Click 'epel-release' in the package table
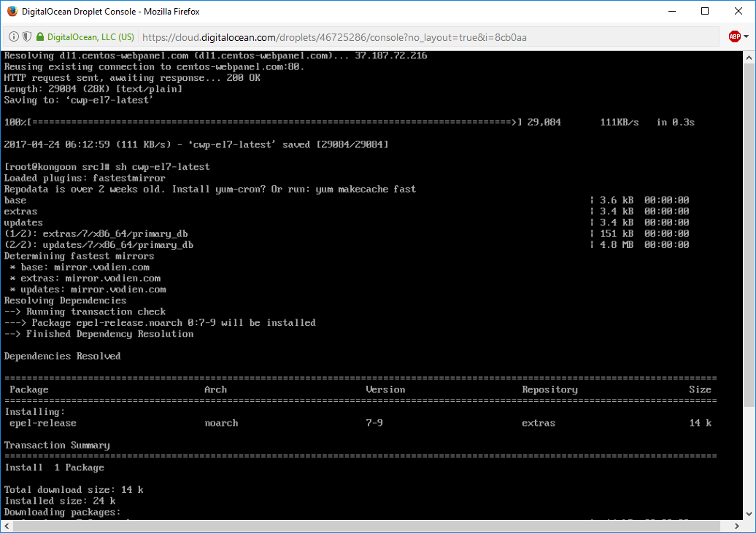 (43, 423)
